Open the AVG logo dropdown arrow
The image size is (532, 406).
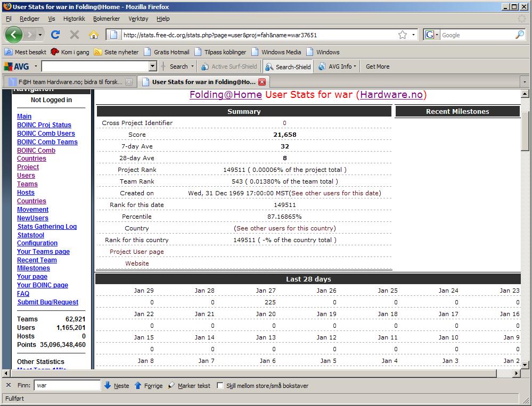click(x=36, y=66)
